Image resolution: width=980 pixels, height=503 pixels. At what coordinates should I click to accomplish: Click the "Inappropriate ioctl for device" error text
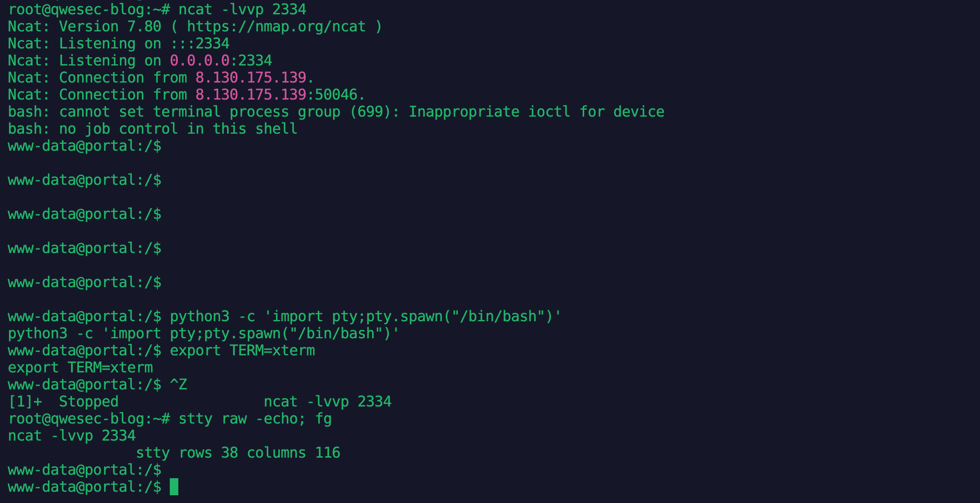(x=536, y=112)
